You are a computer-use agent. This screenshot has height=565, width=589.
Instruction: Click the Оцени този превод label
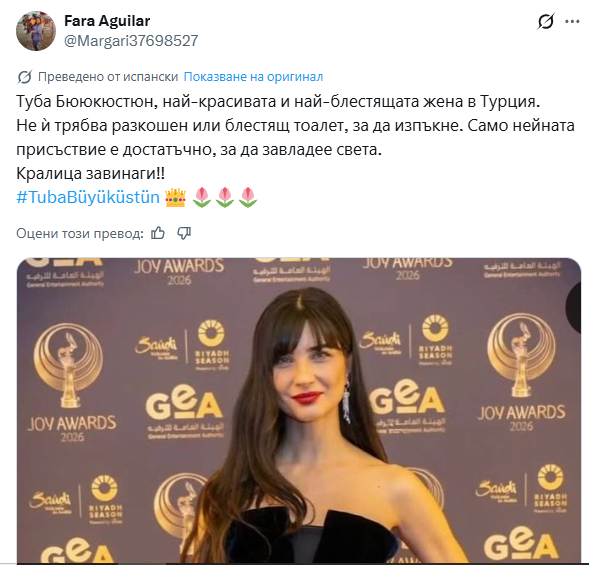(x=80, y=233)
